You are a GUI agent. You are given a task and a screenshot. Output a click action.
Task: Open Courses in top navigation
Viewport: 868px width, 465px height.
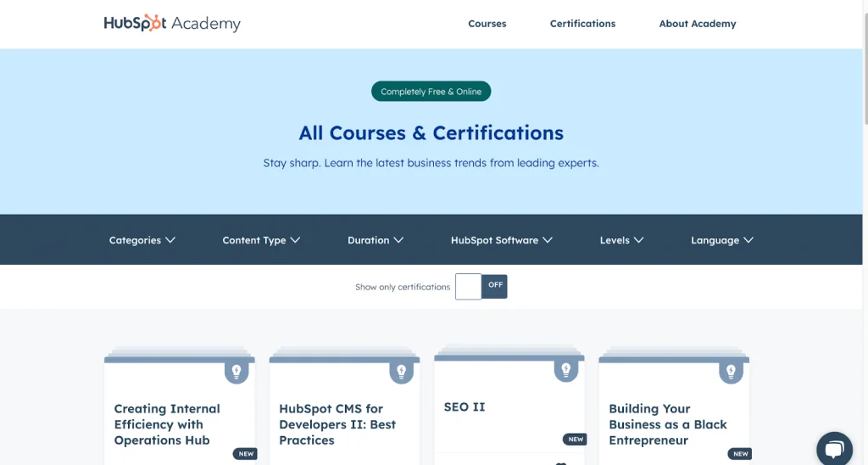click(x=487, y=23)
